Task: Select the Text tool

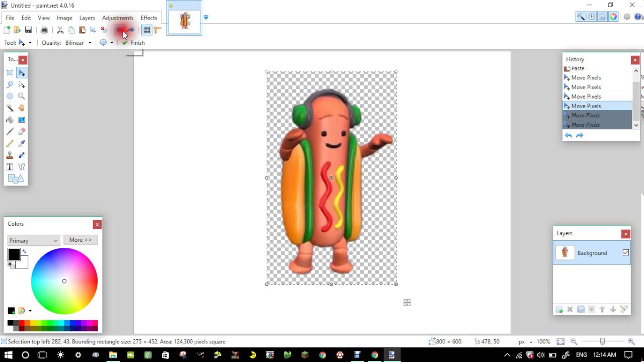Action: (x=10, y=167)
